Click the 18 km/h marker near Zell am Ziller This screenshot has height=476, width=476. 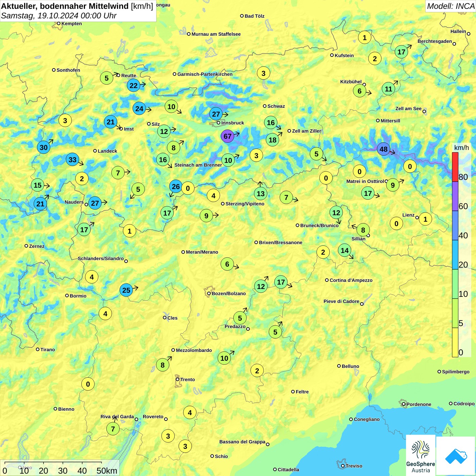coord(272,140)
